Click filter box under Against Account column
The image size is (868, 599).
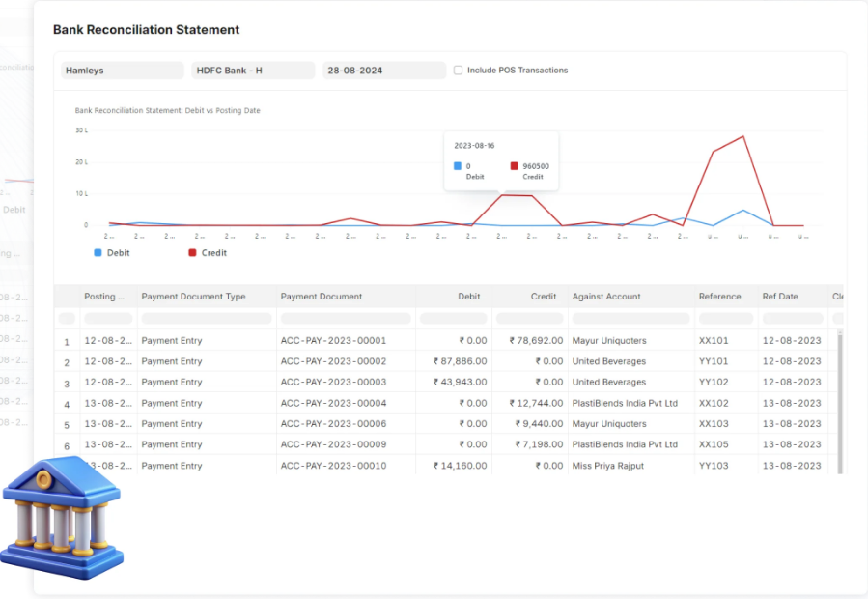tap(630, 319)
